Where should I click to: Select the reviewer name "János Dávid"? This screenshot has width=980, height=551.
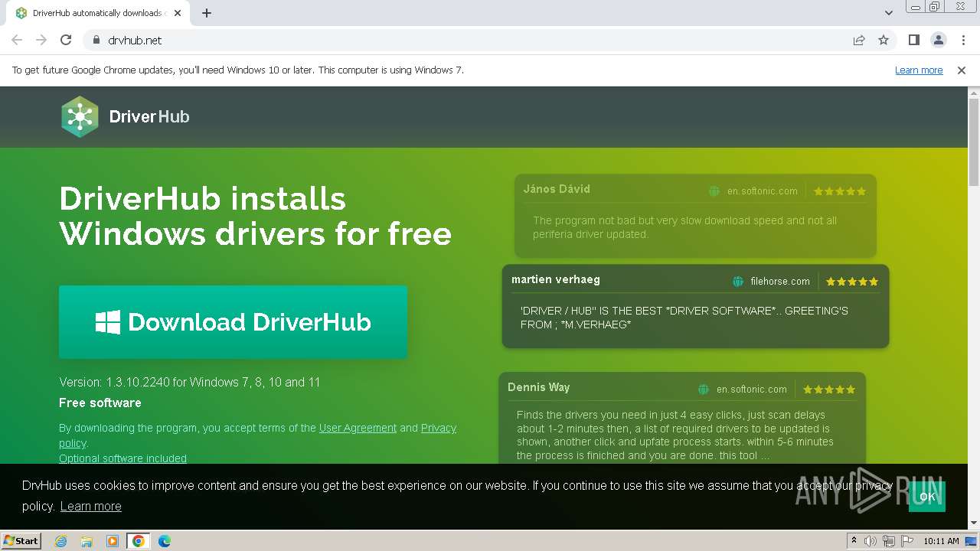click(x=557, y=189)
